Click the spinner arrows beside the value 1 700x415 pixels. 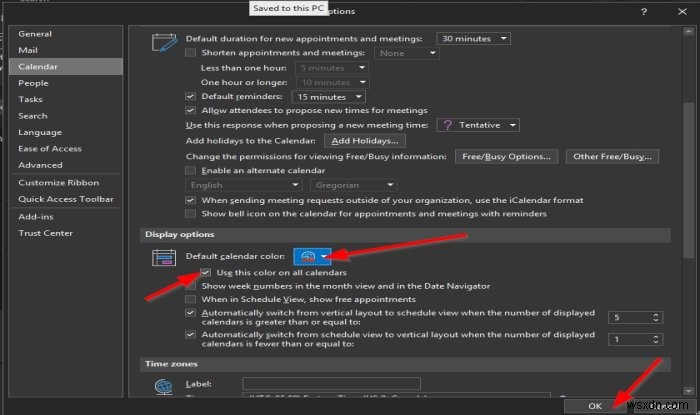[656, 340]
